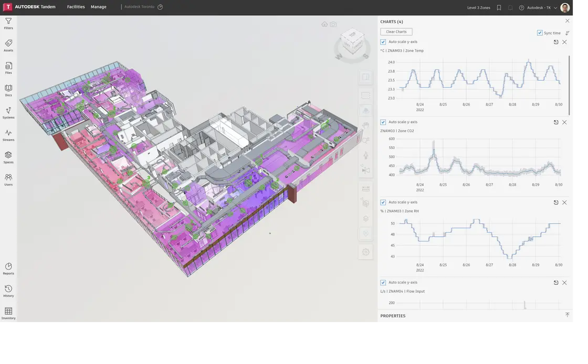The image size is (588, 364).
Task: Click the Autodesk Toronto facility name
Action: tap(139, 7)
